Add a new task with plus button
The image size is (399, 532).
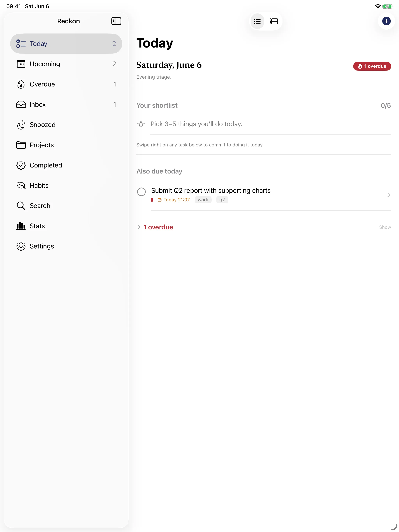tap(386, 21)
